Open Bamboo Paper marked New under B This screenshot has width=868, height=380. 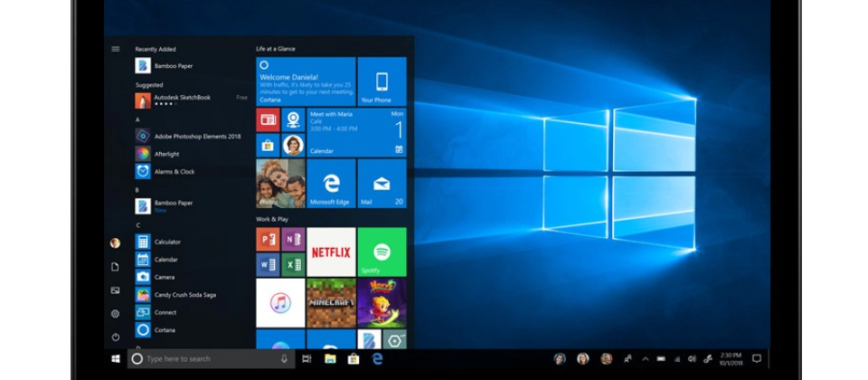(x=165, y=206)
